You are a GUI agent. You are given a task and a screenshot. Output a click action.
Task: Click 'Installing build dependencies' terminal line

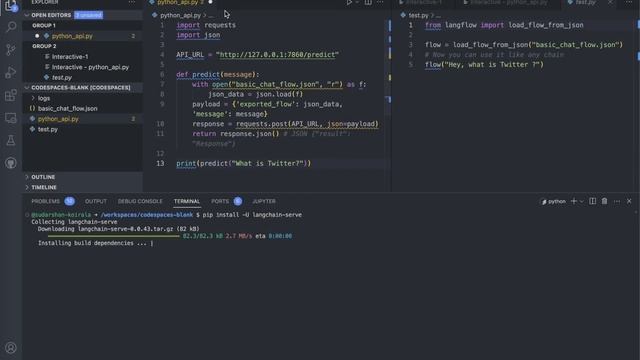[x=96, y=243]
